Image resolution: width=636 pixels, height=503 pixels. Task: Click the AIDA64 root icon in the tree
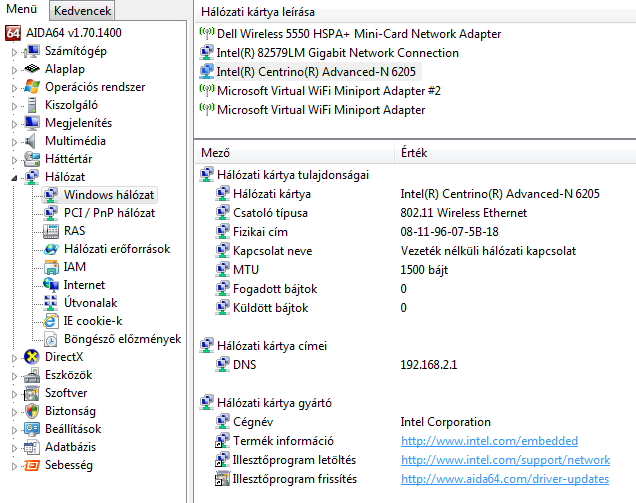[13, 33]
